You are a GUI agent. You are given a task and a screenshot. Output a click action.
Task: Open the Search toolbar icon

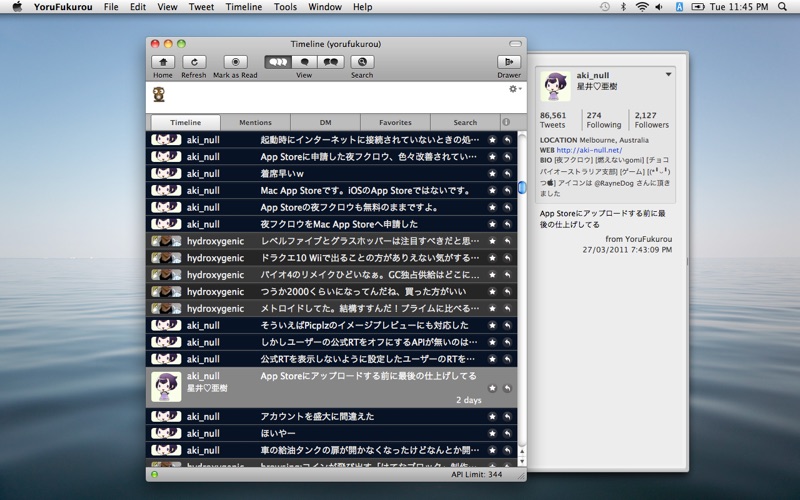point(362,62)
